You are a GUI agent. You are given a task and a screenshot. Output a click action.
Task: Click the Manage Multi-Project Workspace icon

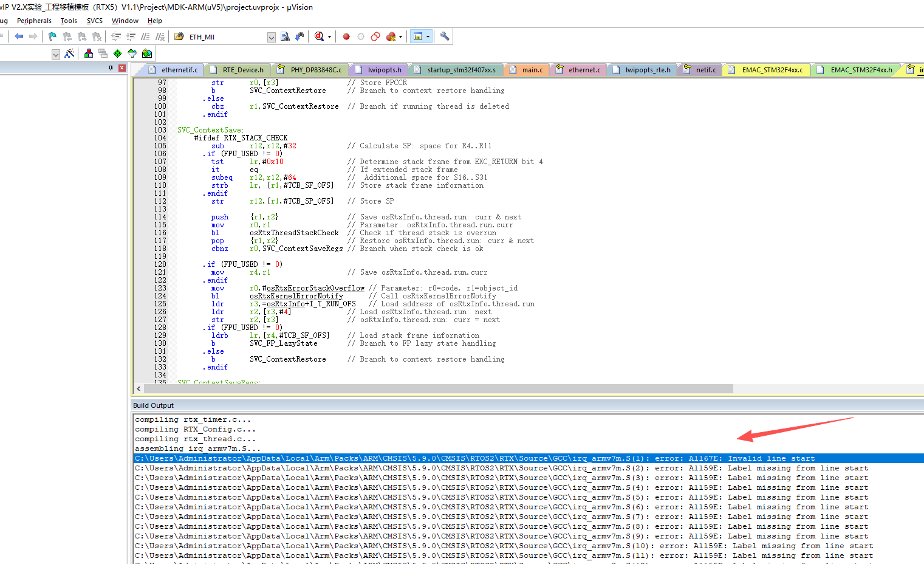(103, 53)
